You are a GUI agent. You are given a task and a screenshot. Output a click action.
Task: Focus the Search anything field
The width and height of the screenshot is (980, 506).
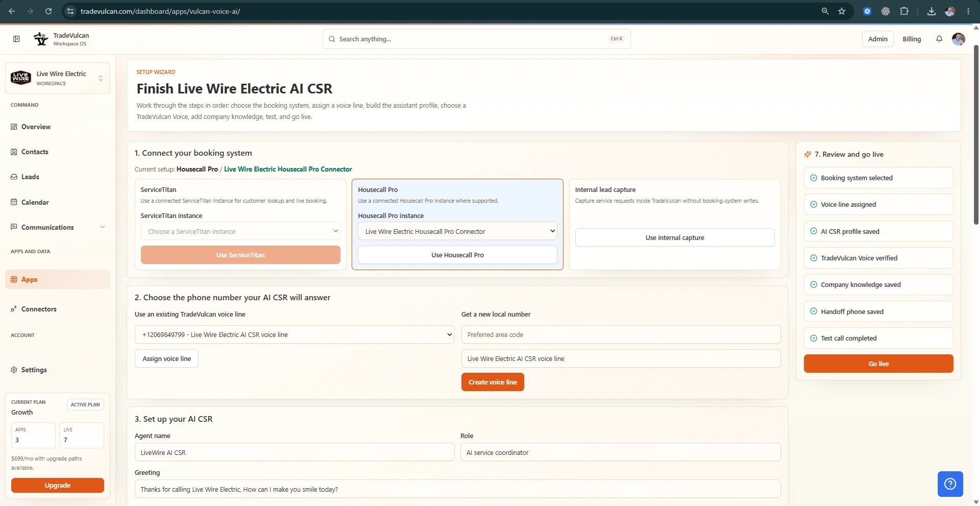(477, 39)
